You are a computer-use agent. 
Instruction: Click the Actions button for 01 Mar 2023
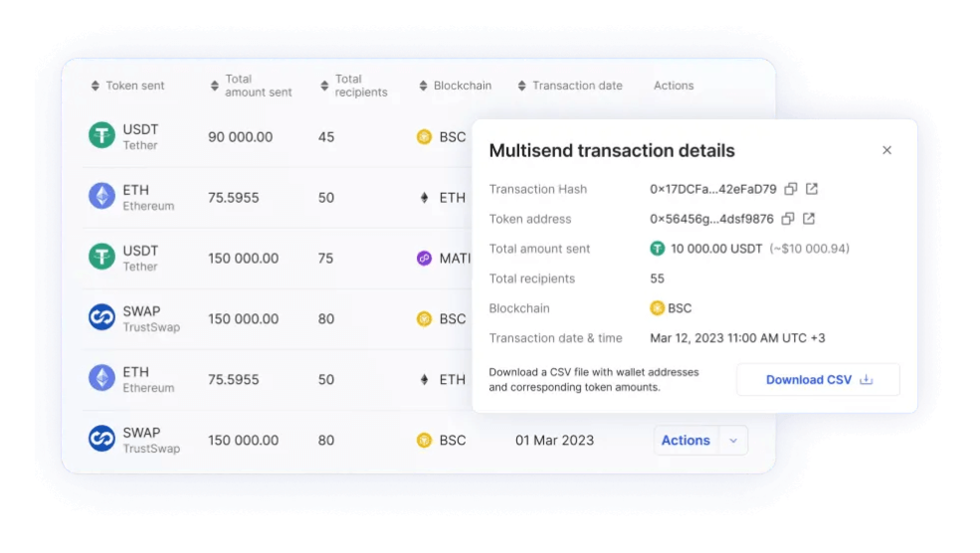(x=686, y=440)
